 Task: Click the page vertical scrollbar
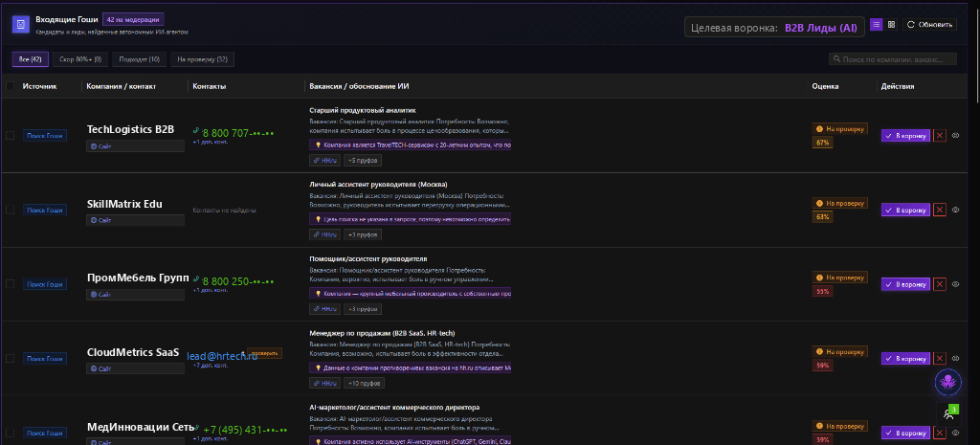click(x=976, y=54)
